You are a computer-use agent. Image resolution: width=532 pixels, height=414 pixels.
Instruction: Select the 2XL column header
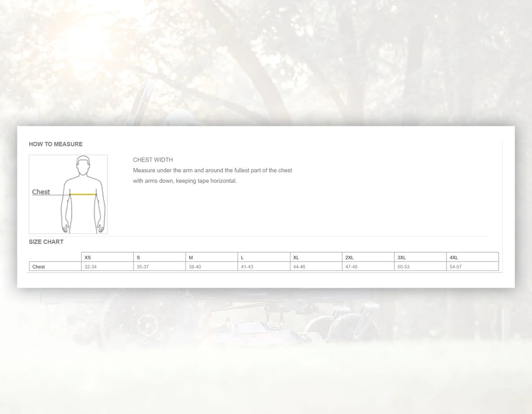[349, 257]
